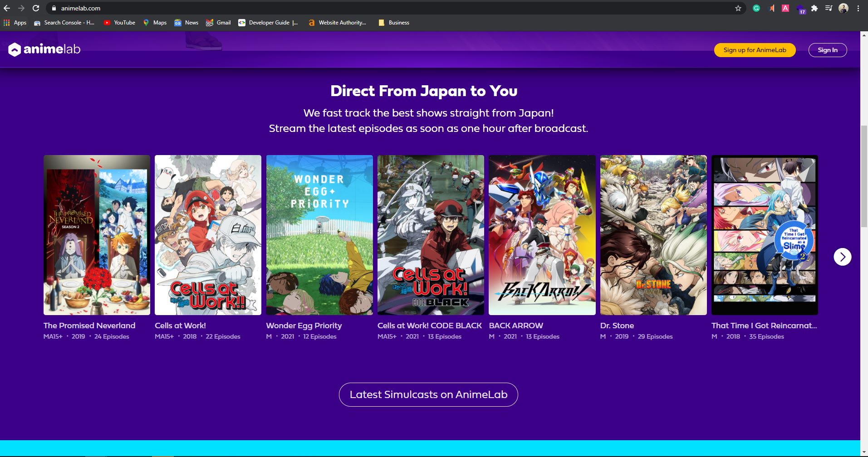Open the media control playlist icon
This screenshot has width=868, height=457.
829,8
